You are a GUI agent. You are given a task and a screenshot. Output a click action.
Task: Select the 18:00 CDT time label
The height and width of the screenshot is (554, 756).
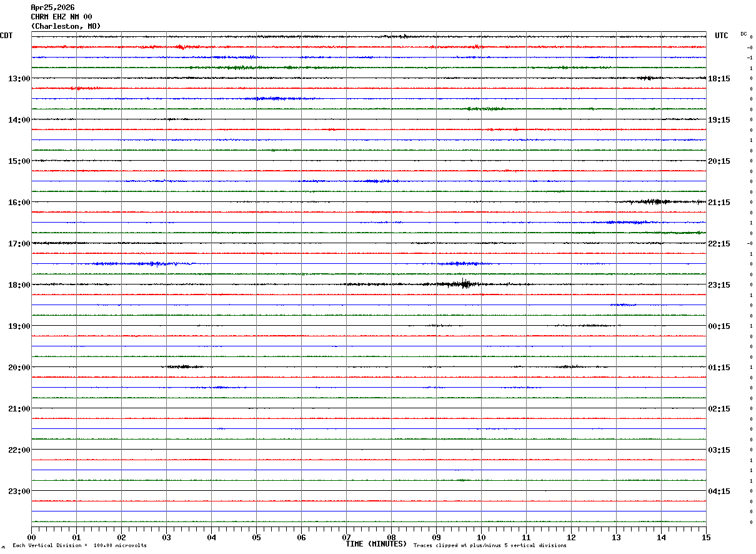tap(19, 285)
